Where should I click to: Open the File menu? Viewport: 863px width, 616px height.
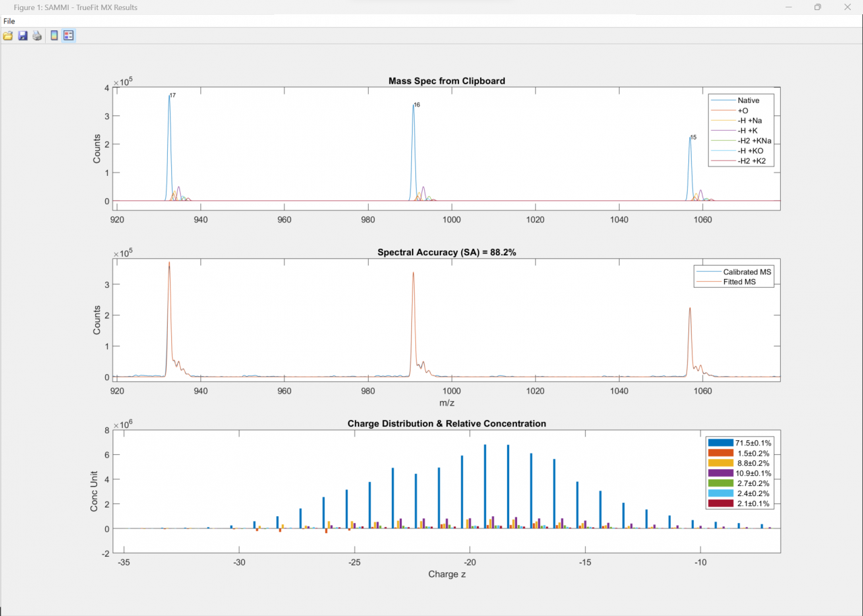click(9, 21)
